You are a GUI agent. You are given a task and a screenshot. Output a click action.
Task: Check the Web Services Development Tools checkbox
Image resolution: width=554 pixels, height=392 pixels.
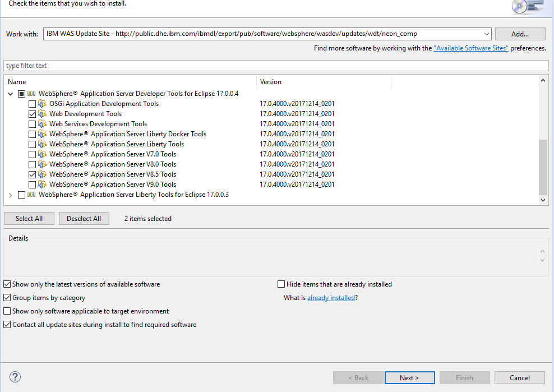click(x=32, y=124)
